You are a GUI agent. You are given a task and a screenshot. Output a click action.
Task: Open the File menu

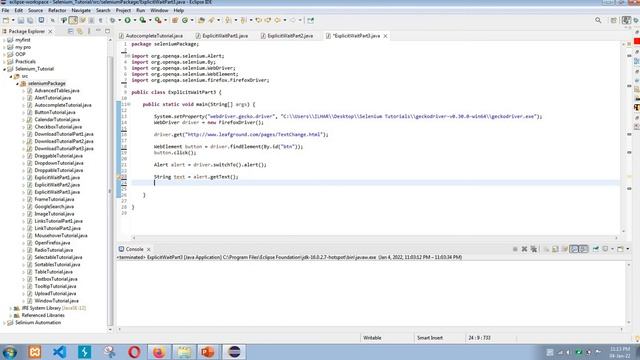click(5, 10)
